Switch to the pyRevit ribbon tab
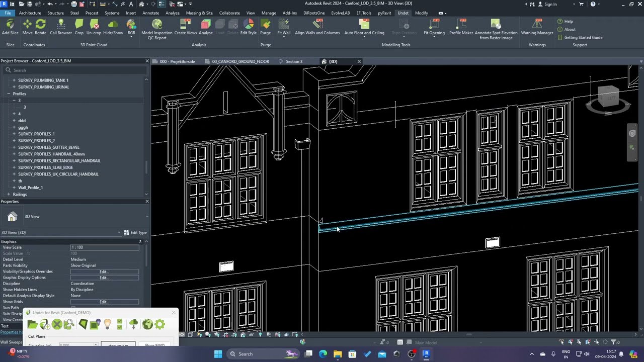Viewport: 644px width, 362px height. (x=384, y=13)
